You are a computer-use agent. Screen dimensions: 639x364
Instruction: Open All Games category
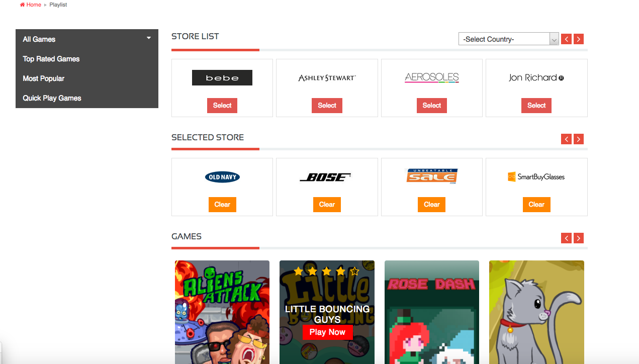click(x=39, y=39)
